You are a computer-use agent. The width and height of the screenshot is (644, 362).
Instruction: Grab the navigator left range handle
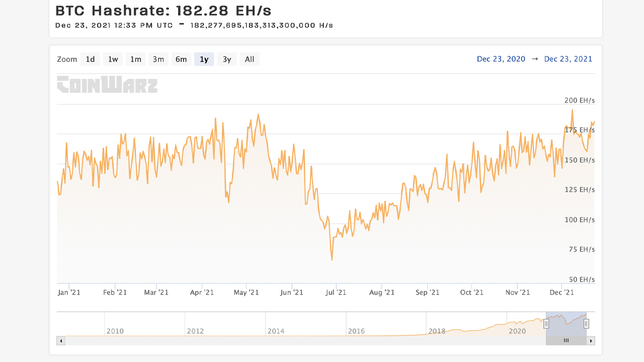click(x=546, y=324)
